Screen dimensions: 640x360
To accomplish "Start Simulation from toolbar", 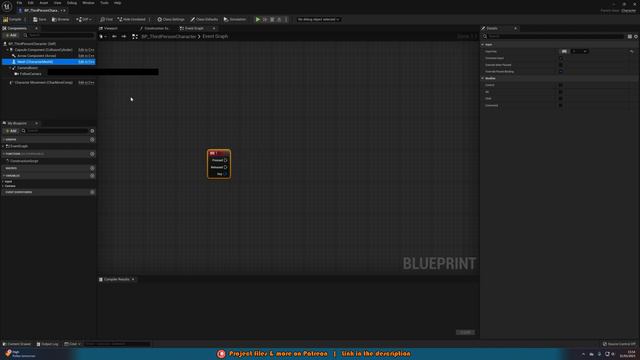I will 235,19.
